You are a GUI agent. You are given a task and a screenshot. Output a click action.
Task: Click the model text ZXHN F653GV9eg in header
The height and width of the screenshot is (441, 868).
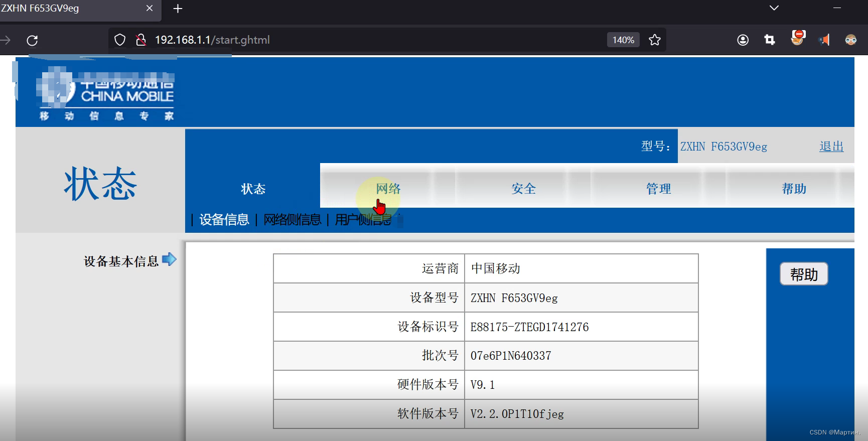(724, 146)
